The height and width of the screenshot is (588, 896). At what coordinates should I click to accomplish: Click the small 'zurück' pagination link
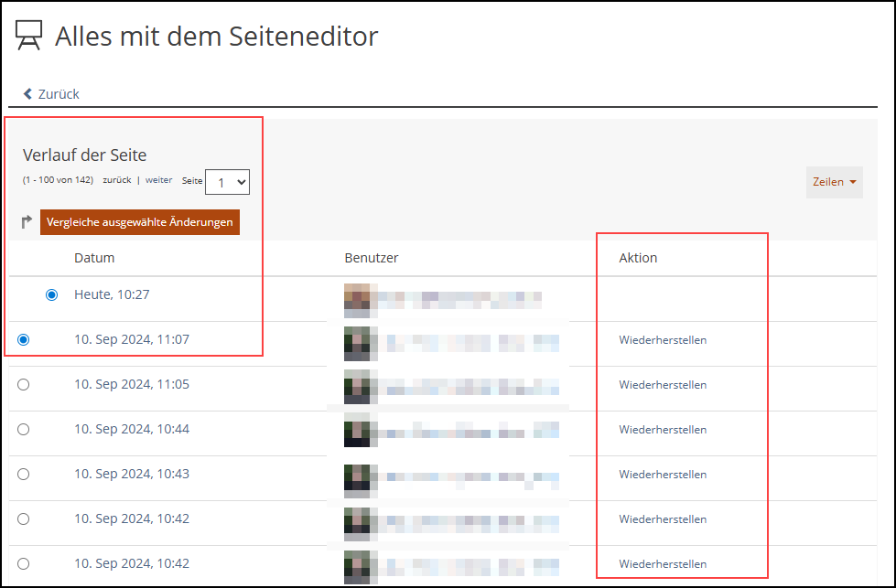coord(116,180)
